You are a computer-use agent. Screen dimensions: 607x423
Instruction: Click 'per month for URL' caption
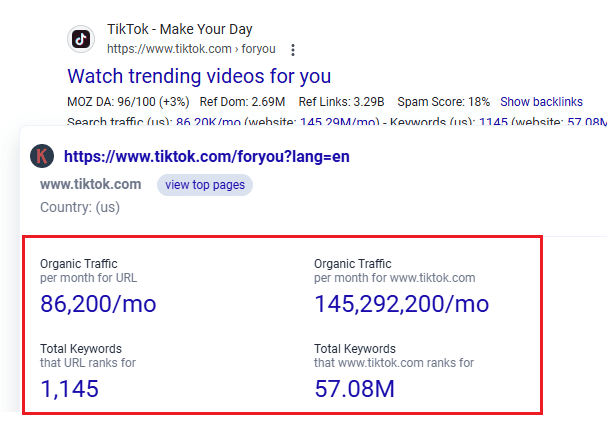(89, 278)
